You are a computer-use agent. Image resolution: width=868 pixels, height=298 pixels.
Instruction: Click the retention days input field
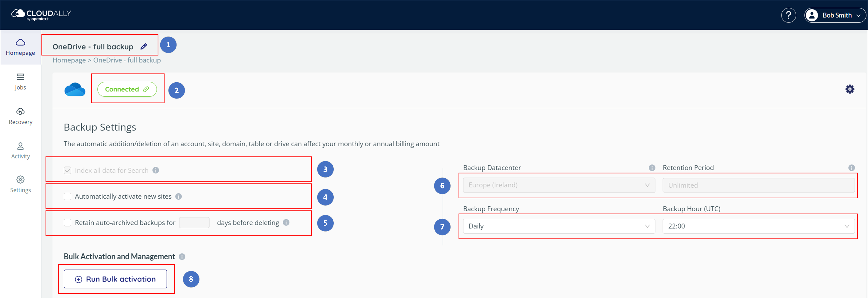pos(194,223)
